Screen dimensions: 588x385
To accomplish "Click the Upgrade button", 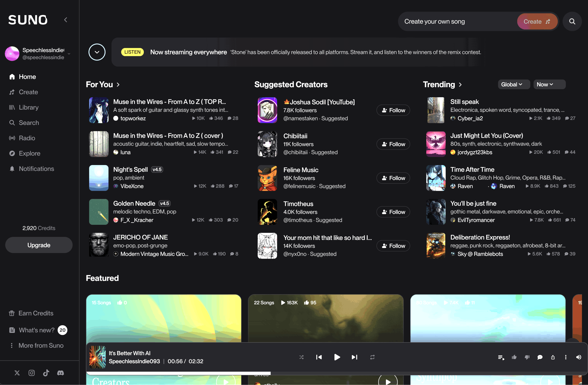I will [x=39, y=245].
